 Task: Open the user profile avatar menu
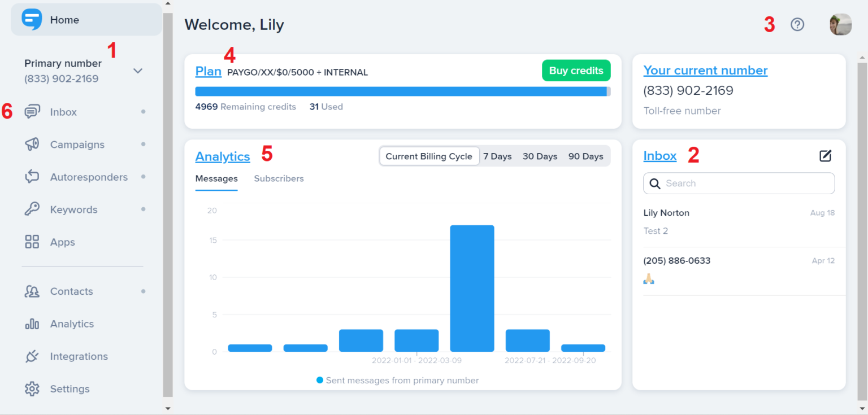(840, 25)
